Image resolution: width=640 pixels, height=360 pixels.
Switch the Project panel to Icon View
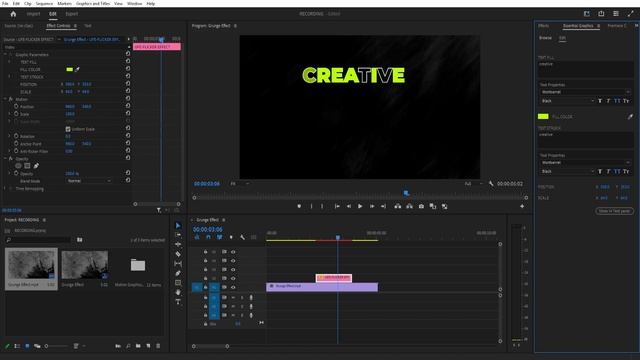pyautogui.click(x=27, y=346)
